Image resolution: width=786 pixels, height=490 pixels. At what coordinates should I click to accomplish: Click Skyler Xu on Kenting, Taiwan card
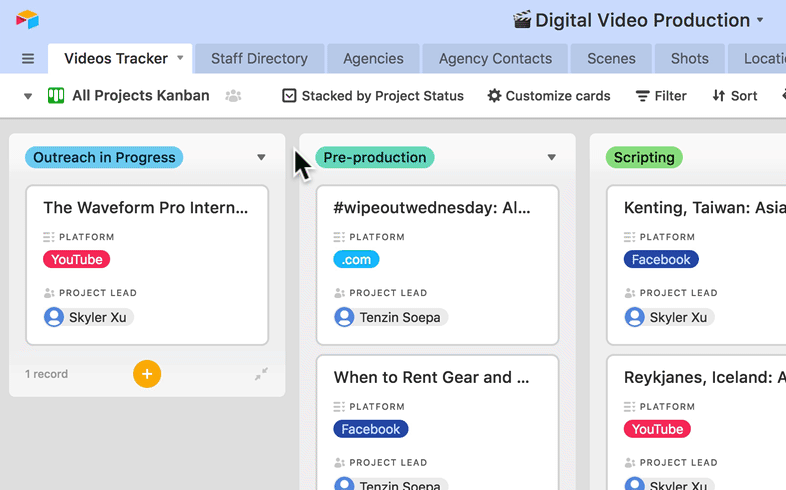(x=669, y=317)
